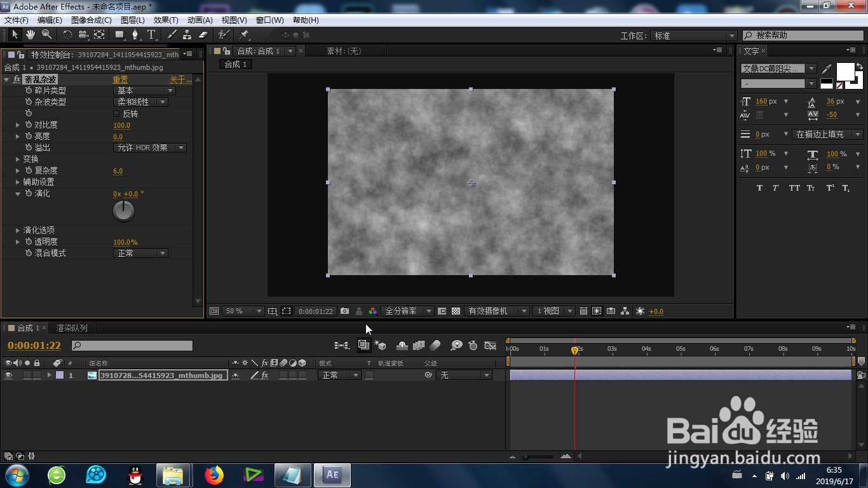
Task: Click the 重置 reset link
Action: 120,79
